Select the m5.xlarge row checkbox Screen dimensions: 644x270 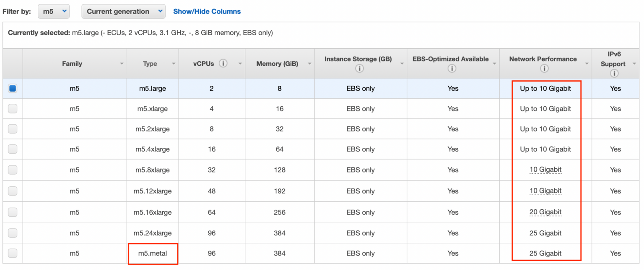pyautogui.click(x=13, y=108)
